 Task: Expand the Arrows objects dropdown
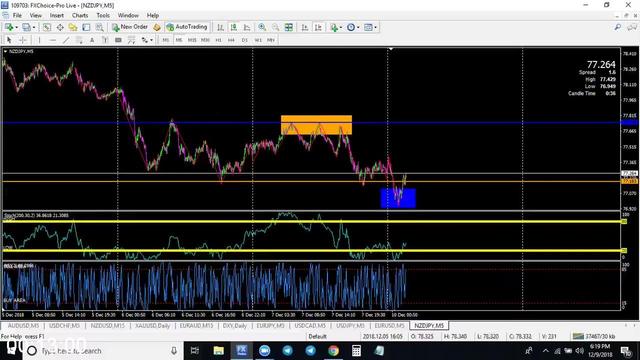tap(151, 40)
